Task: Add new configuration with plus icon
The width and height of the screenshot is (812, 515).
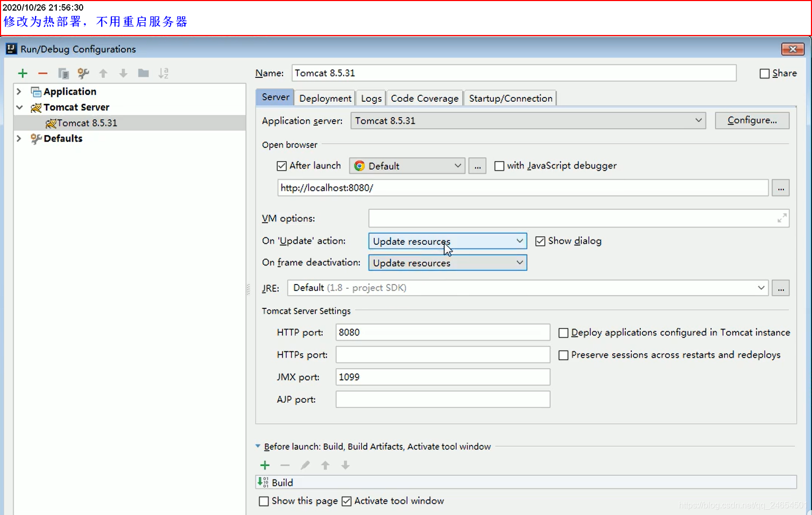Action: click(22, 73)
